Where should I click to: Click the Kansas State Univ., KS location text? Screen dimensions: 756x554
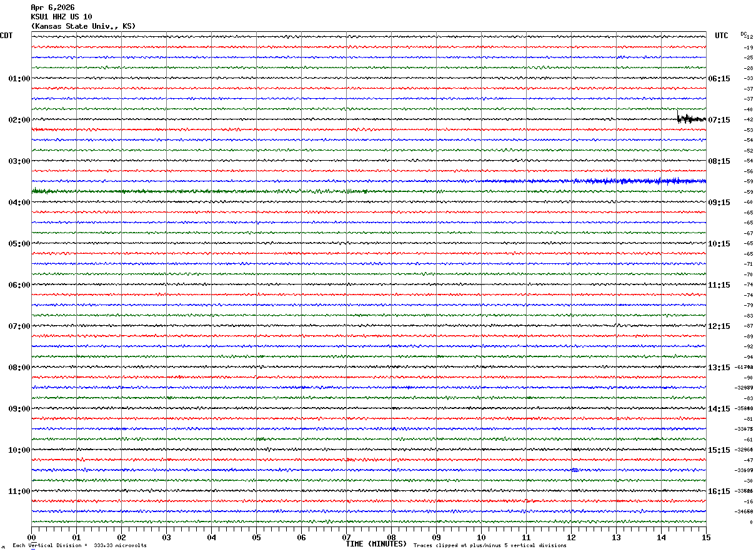pos(82,26)
